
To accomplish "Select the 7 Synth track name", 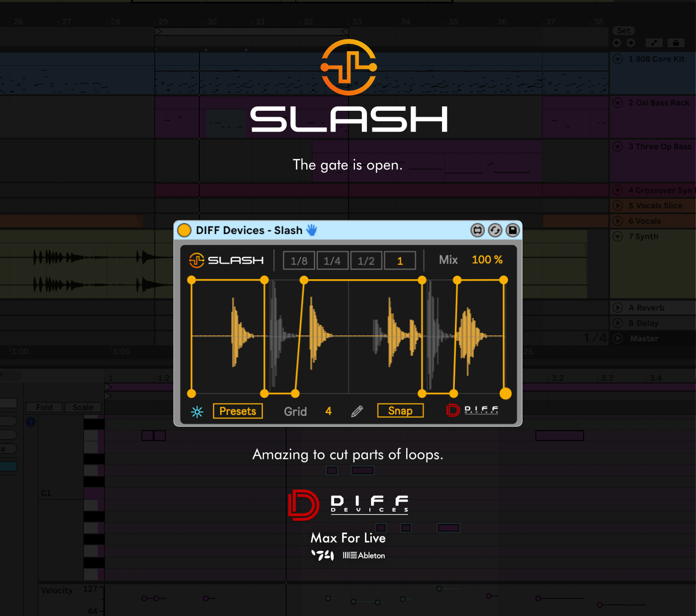I will tap(643, 236).
